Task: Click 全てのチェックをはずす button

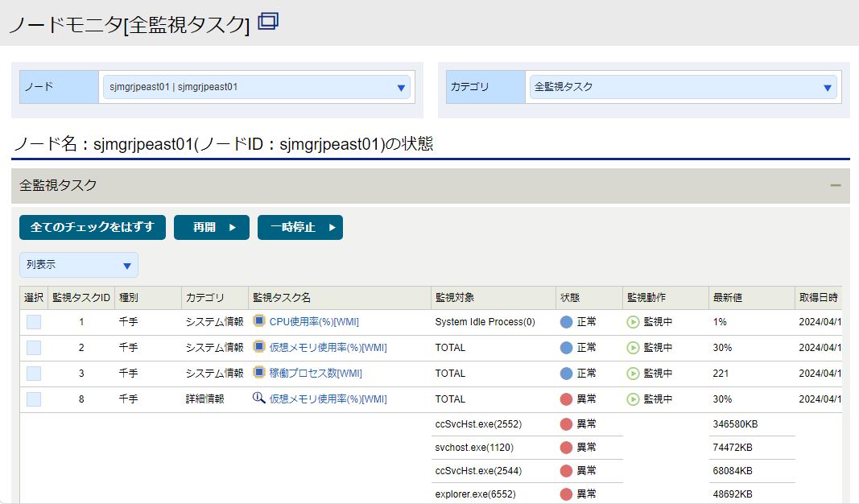Action: pyautogui.click(x=93, y=227)
